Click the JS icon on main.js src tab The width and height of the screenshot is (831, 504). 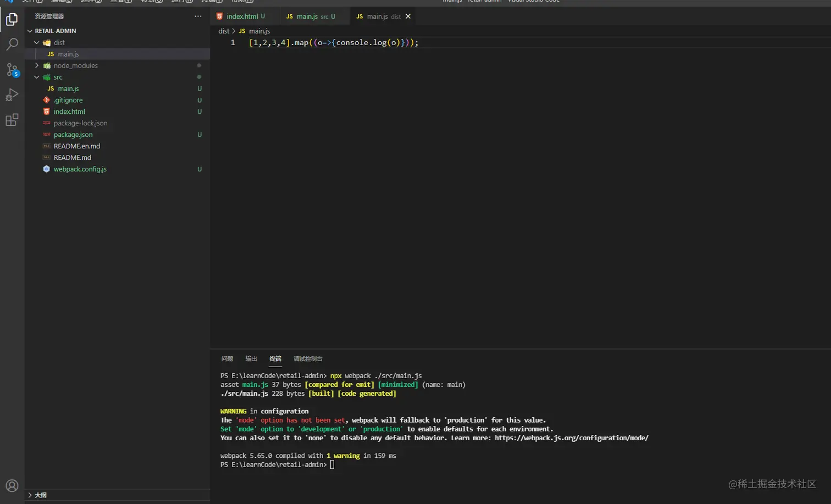point(290,16)
